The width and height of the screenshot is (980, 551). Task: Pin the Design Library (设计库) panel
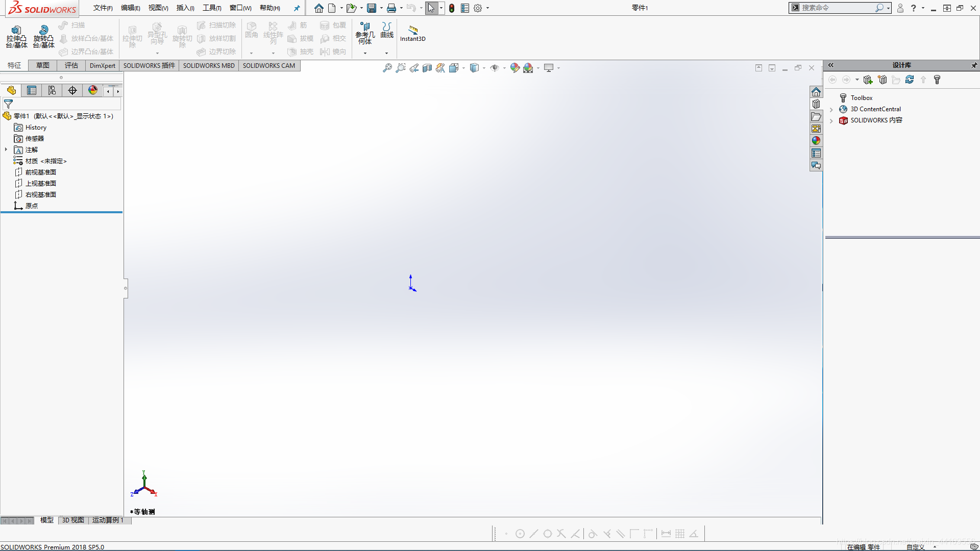(973, 65)
